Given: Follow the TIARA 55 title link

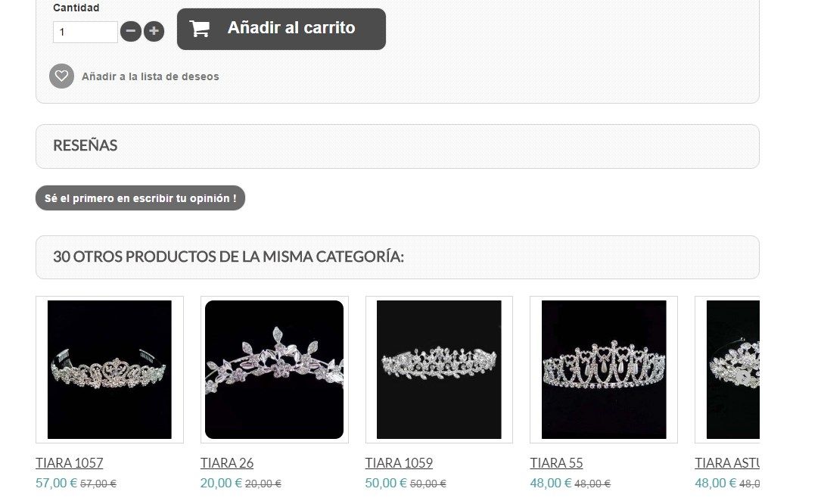Looking at the screenshot, I should [556, 463].
